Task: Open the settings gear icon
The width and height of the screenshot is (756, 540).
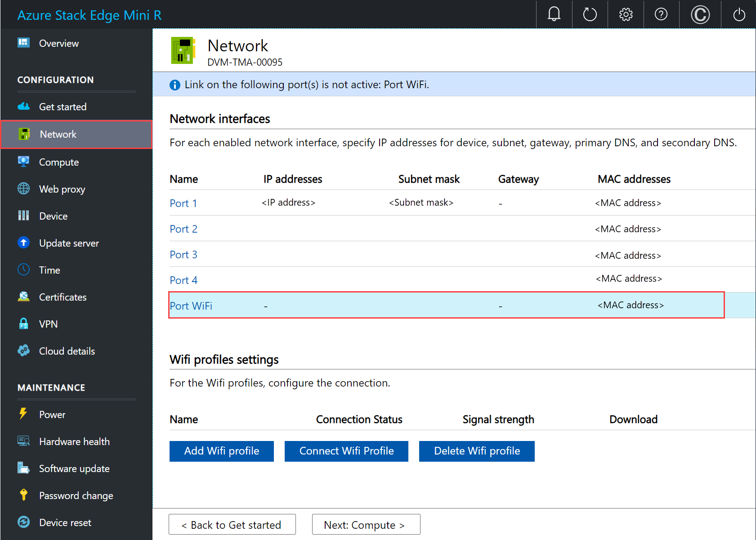Action: (x=626, y=14)
